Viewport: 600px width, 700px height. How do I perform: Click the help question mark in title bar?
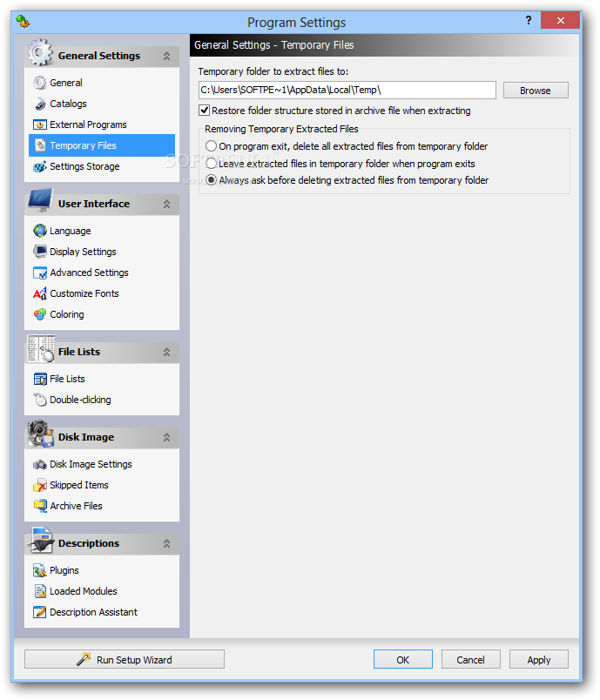coord(529,20)
